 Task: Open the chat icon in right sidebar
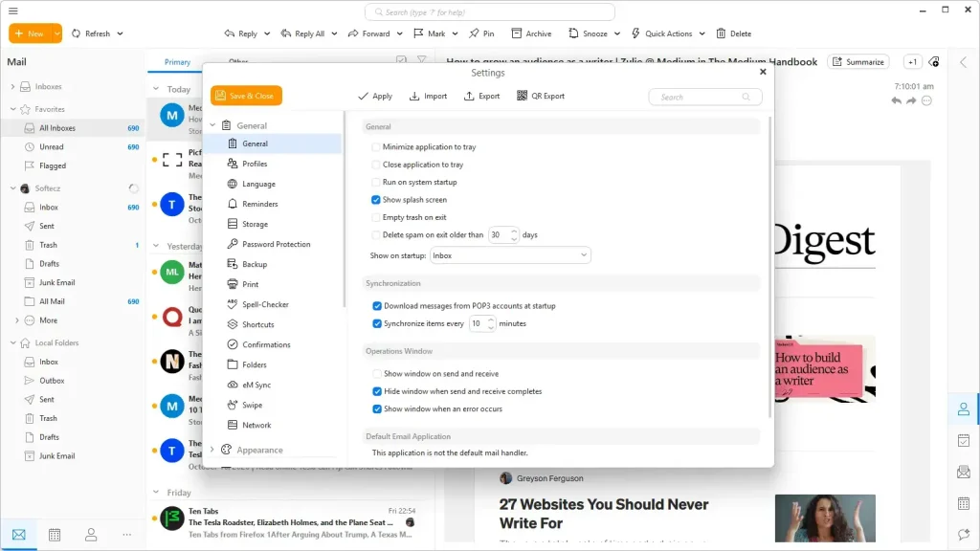click(x=964, y=534)
